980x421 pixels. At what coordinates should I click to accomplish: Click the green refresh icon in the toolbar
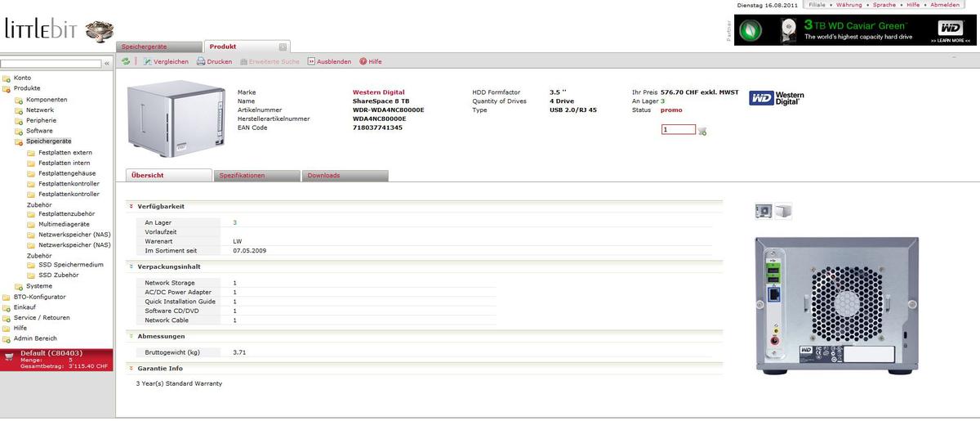coord(126,61)
